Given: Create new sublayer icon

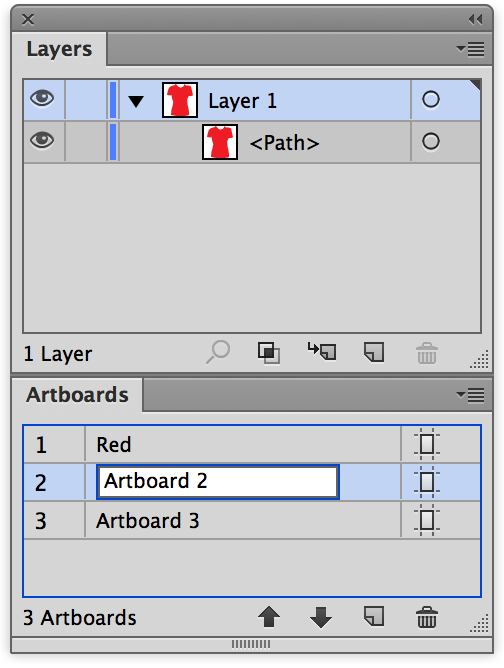Looking at the screenshot, I should [x=322, y=352].
